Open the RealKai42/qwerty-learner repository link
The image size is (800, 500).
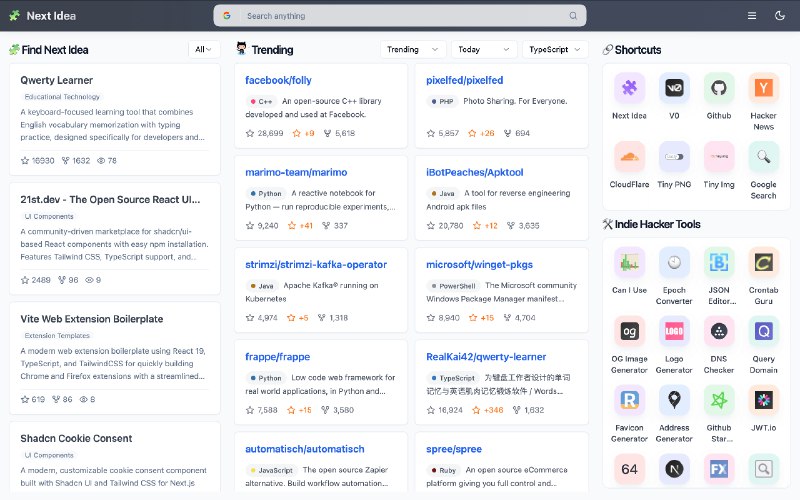[486, 357]
